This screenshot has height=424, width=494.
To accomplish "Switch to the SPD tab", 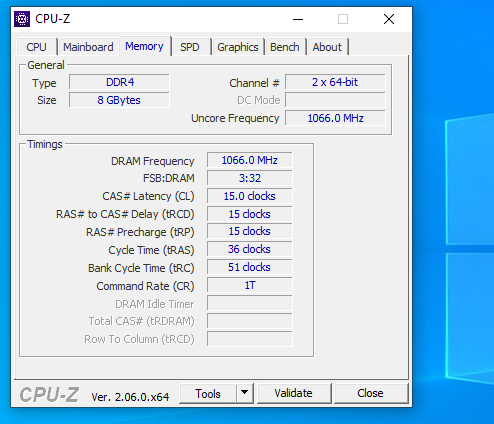I will point(190,47).
